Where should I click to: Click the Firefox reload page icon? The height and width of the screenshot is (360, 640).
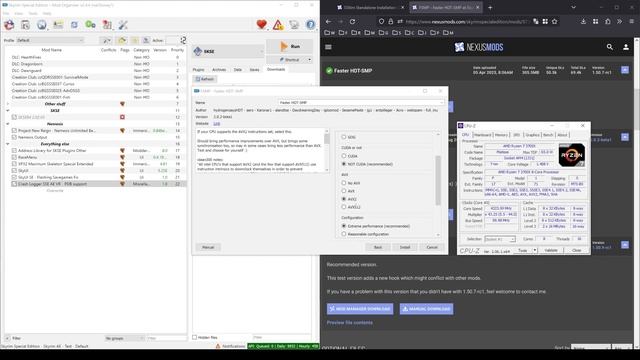tap(353, 22)
